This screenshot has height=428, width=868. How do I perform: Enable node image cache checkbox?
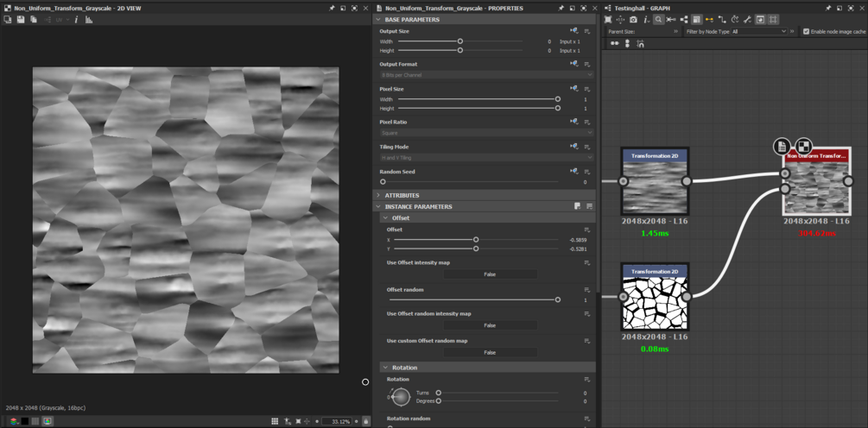tap(806, 31)
